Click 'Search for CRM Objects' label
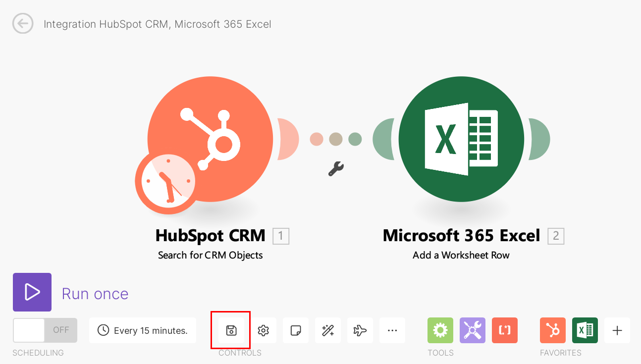This screenshot has height=364, width=641. 211,255
